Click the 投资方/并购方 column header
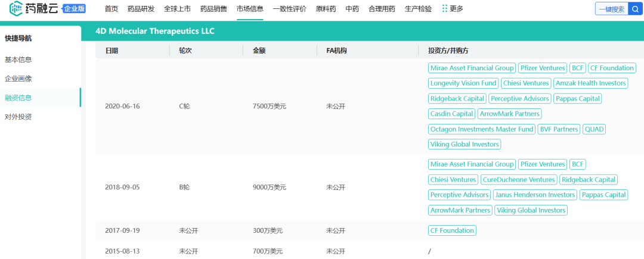Image resolution: width=644 pixels, height=259 pixels. point(448,51)
